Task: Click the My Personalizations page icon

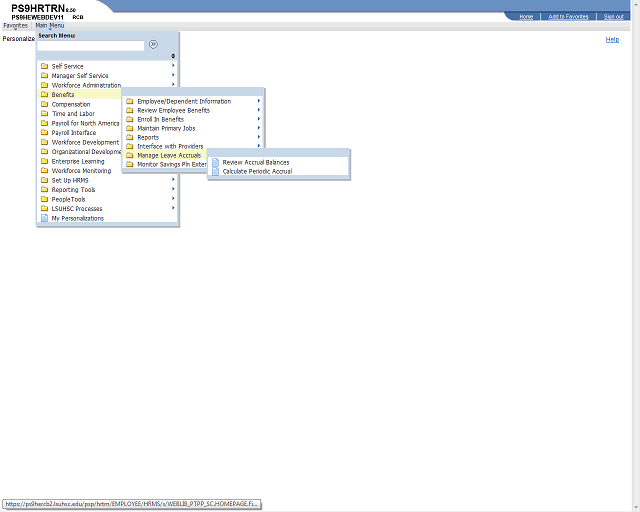Action: tap(44, 218)
